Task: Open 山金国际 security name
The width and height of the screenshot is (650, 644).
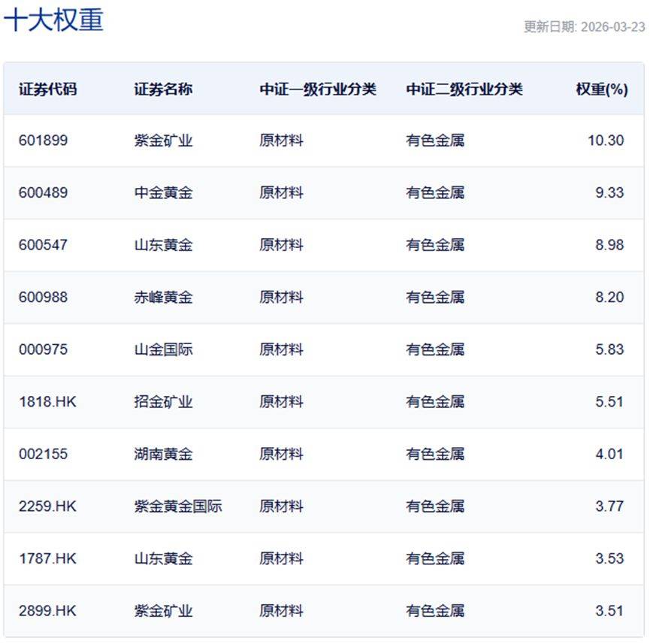Action: click(x=163, y=349)
